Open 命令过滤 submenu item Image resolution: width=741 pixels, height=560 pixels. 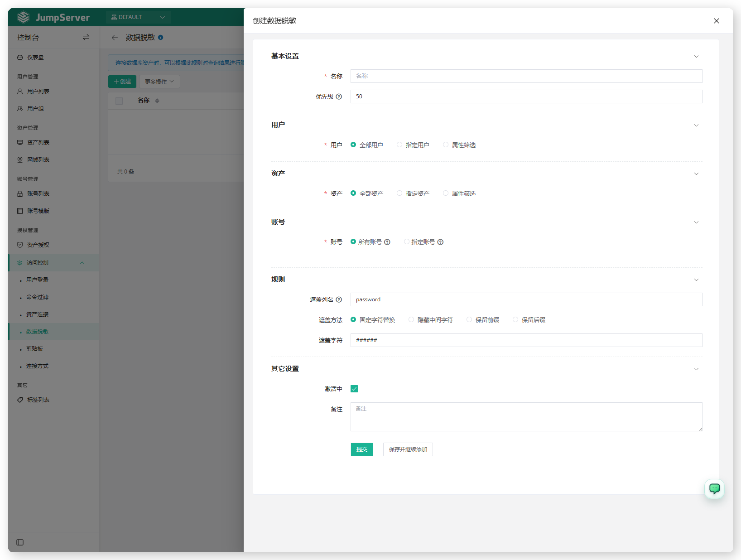pyautogui.click(x=53, y=297)
